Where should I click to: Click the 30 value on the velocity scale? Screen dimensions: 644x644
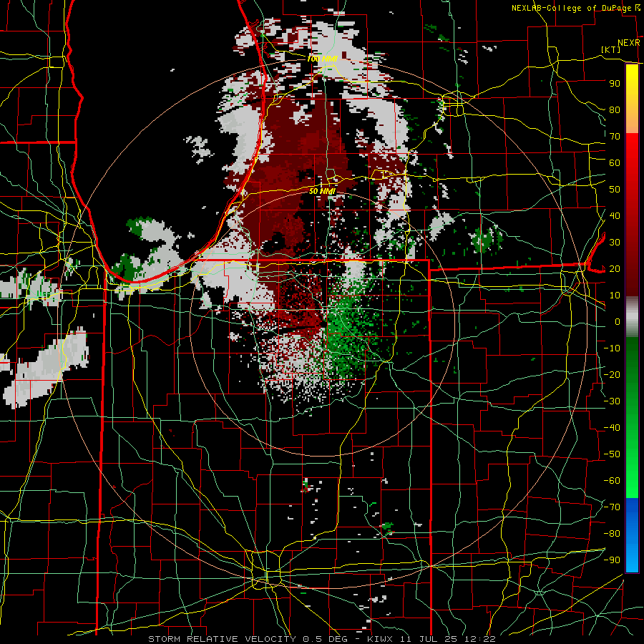tap(615, 243)
